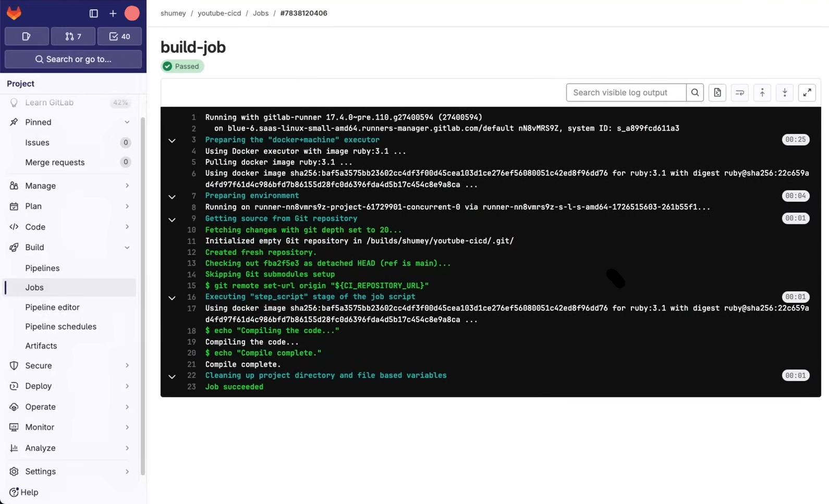Open Pipelines in Build menu
Screen dimensions: 829x504
click(x=42, y=268)
